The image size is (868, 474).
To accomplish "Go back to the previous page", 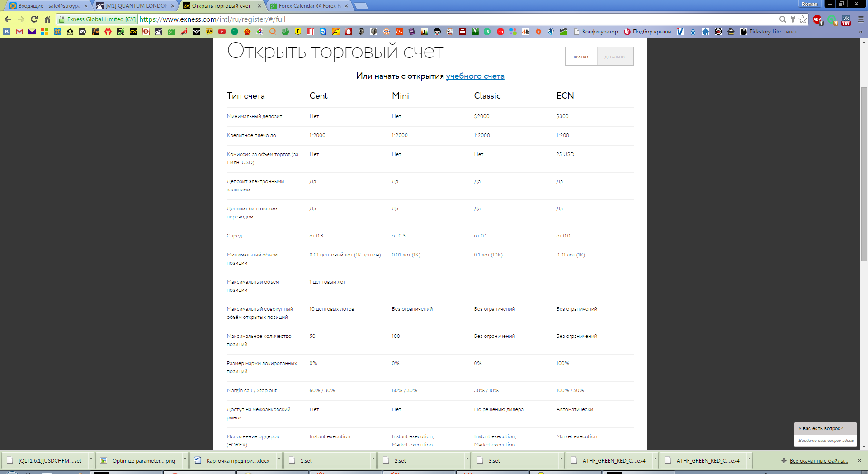I will (x=8, y=19).
